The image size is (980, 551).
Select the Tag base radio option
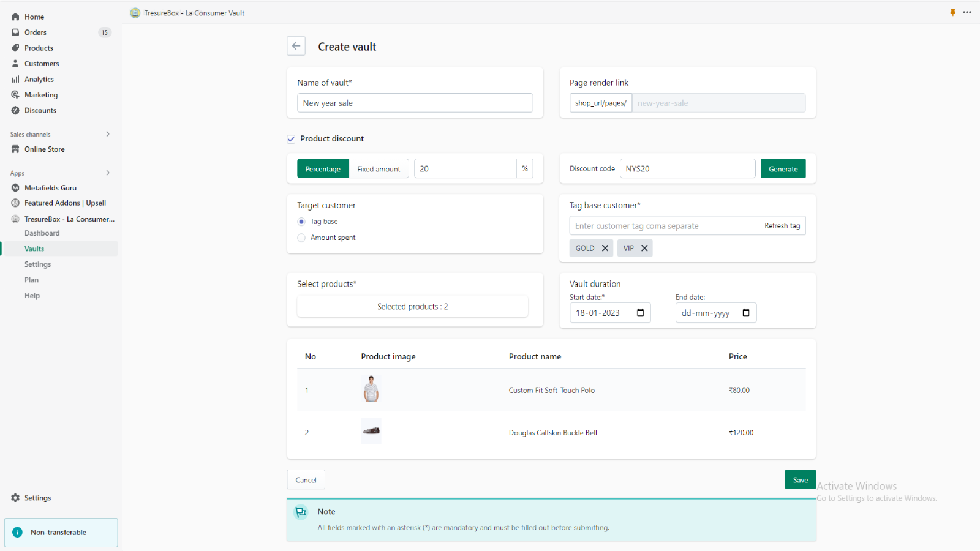[x=301, y=222]
